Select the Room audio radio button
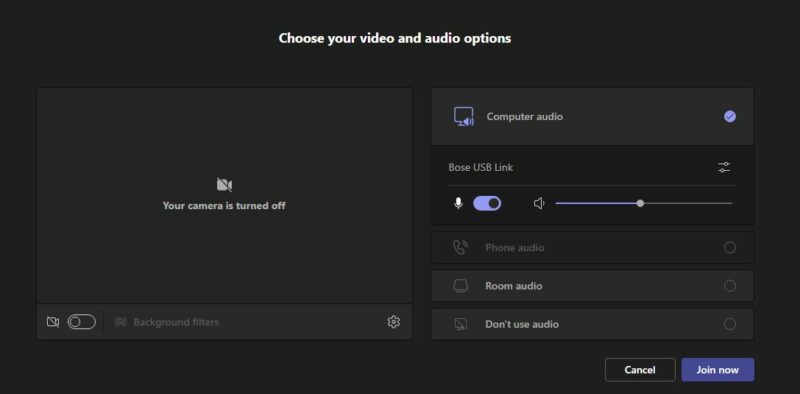The width and height of the screenshot is (800, 394). (730, 286)
